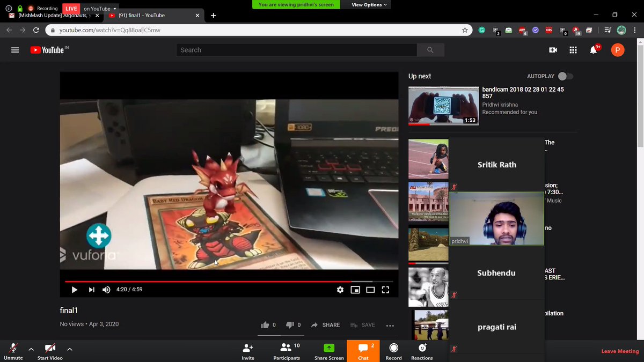Select the Subhendu participant tile

(x=497, y=273)
